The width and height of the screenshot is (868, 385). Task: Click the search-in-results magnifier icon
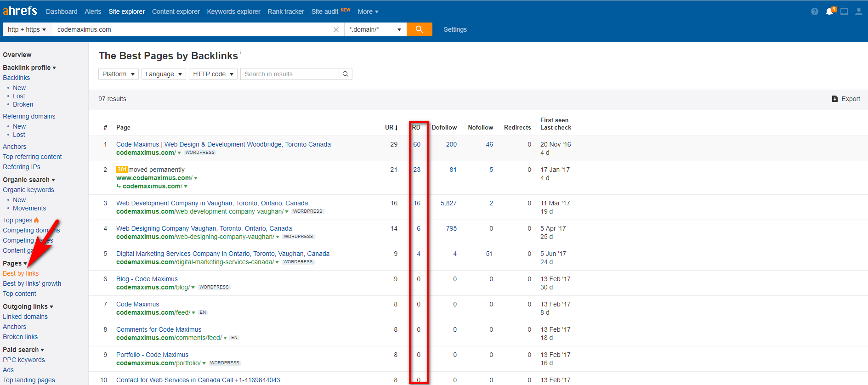pos(346,74)
